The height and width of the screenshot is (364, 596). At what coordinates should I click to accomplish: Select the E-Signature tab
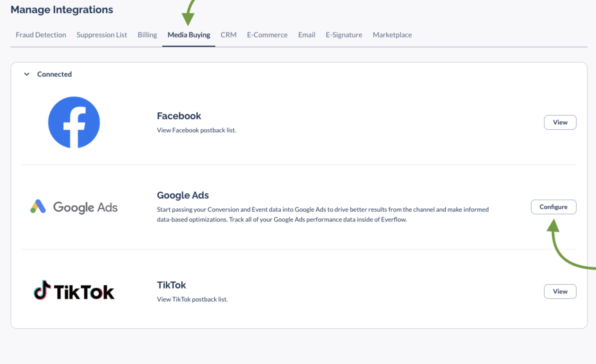coord(344,35)
